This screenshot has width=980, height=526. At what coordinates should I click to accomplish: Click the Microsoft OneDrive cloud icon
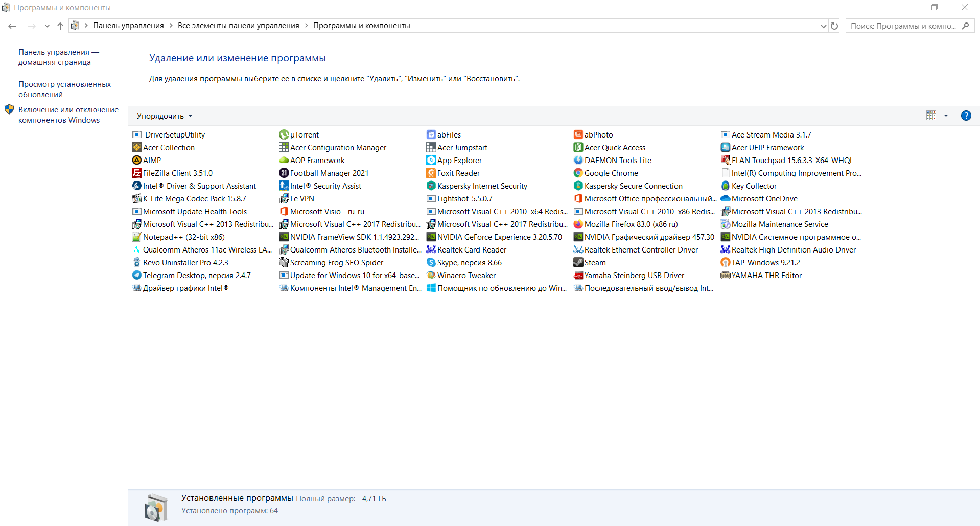pos(726,199)
